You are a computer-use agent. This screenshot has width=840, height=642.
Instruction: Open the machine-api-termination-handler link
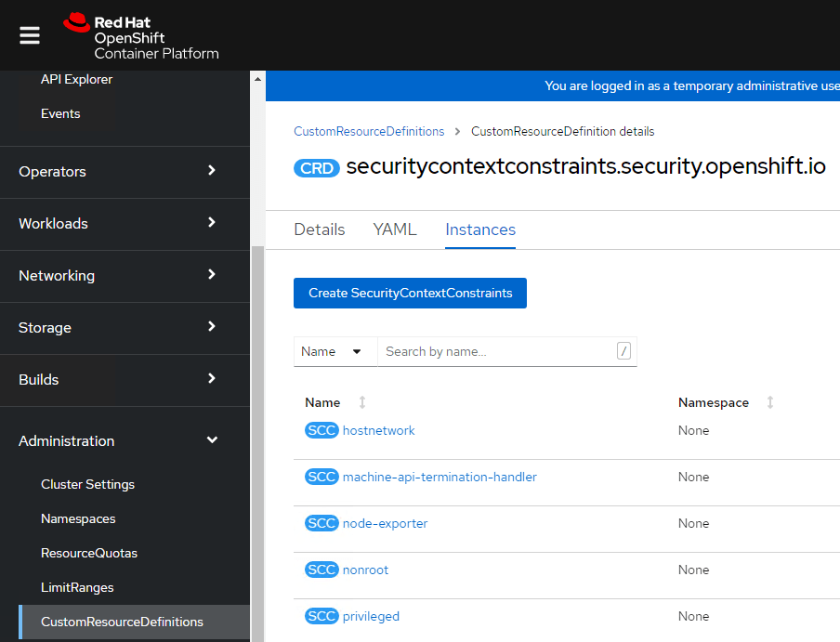pos(440,477)
